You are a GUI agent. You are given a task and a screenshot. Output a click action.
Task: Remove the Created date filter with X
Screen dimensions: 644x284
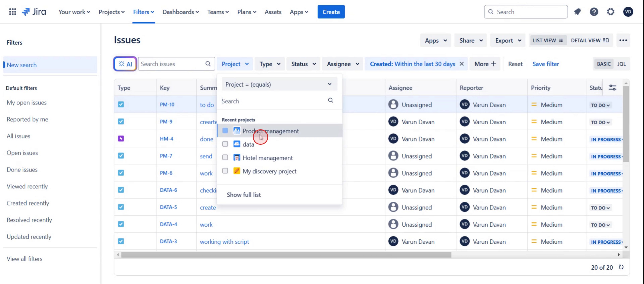coord(462,64)
